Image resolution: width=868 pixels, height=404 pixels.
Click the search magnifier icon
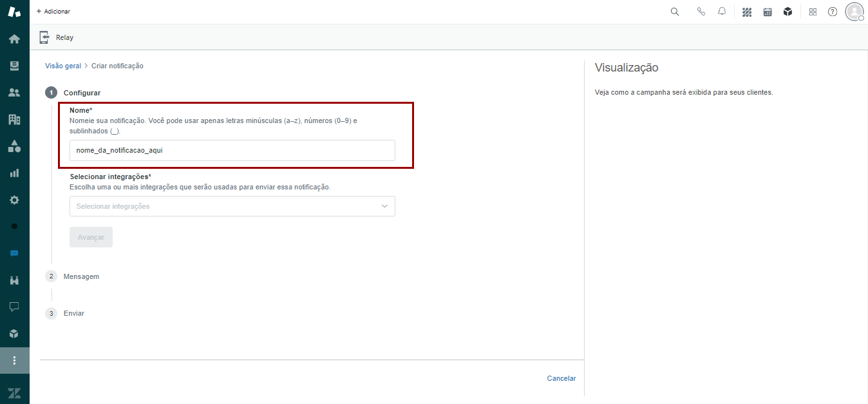point(675,12)
